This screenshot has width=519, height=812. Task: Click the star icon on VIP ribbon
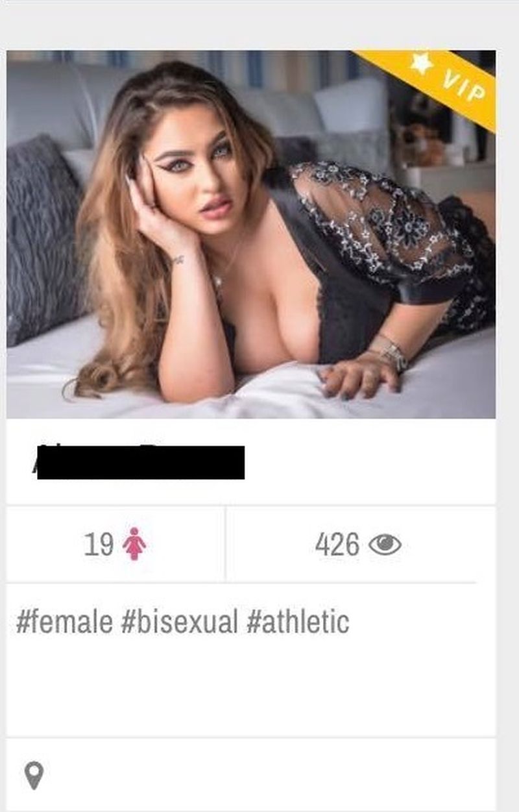pos(422,63)
